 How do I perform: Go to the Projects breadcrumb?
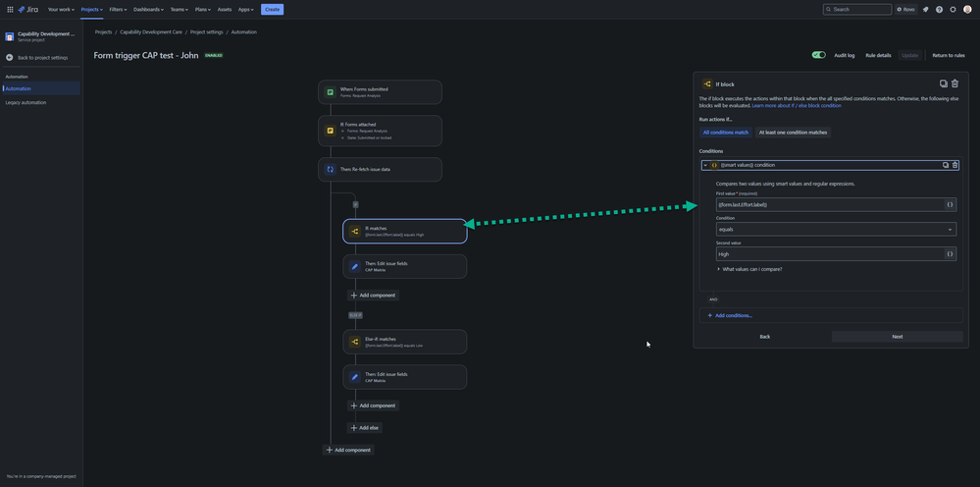(103, 31)
